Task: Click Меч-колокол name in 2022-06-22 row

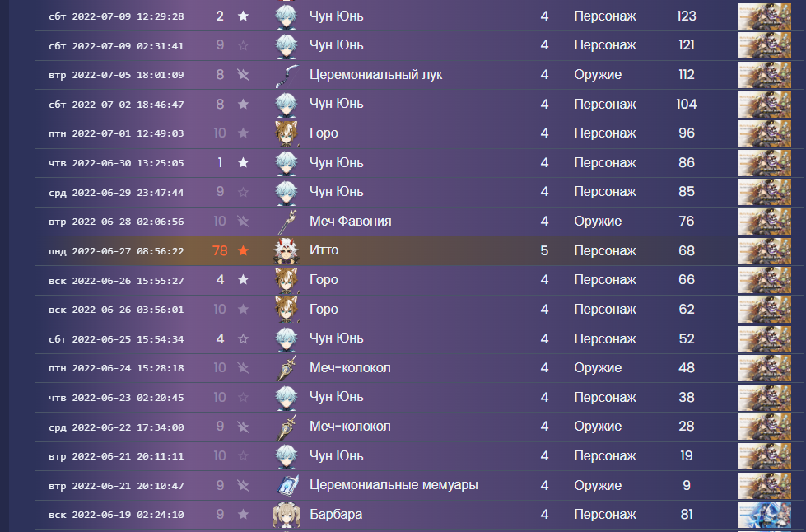Action: coord(350,427)
